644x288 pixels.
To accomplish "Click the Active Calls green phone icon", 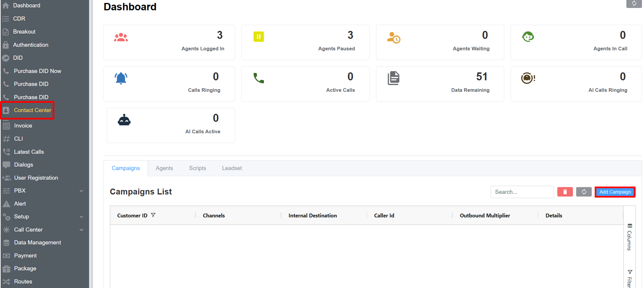I will [259, 78].
